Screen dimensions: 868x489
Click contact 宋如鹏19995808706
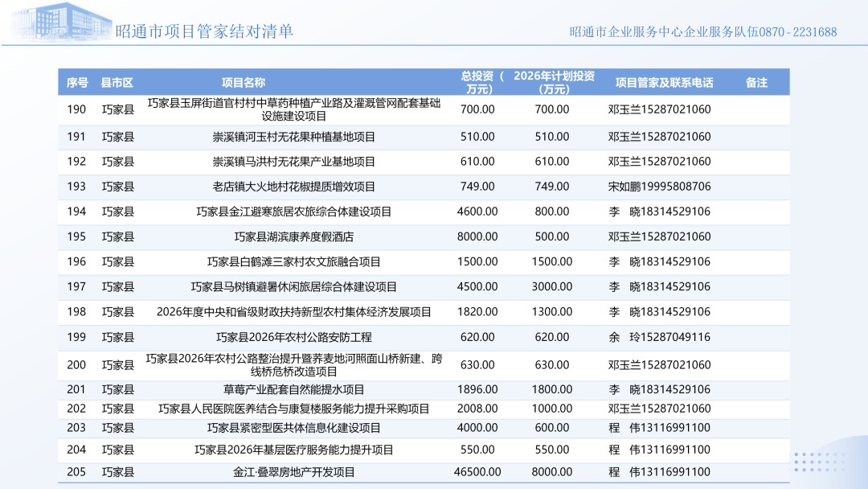(659, 187)
